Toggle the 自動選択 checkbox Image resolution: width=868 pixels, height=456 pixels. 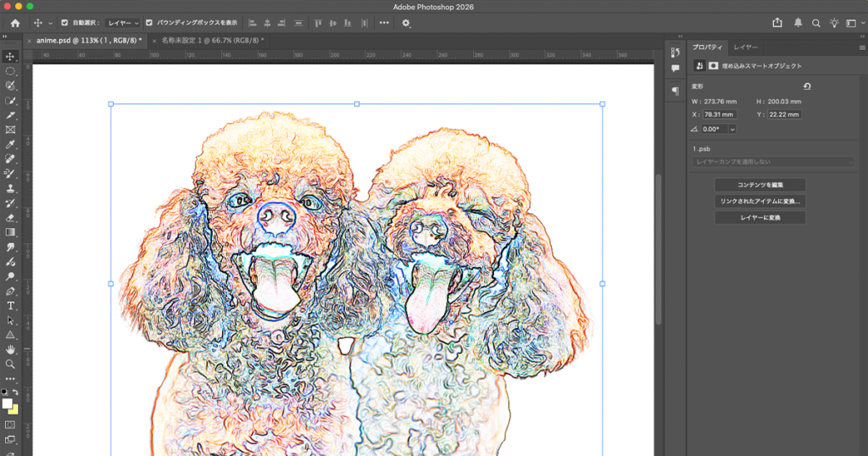(64, 23)
